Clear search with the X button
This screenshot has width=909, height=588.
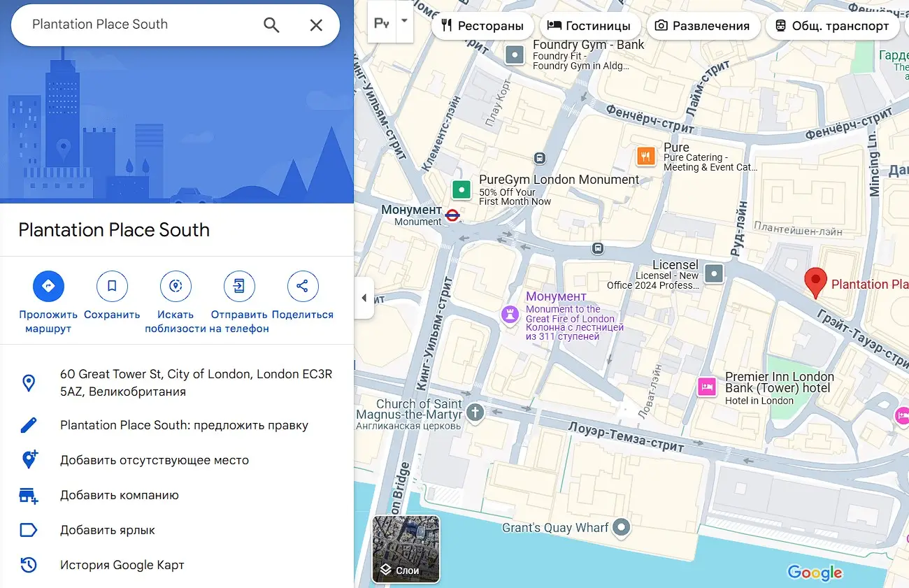tap(316, 25)
